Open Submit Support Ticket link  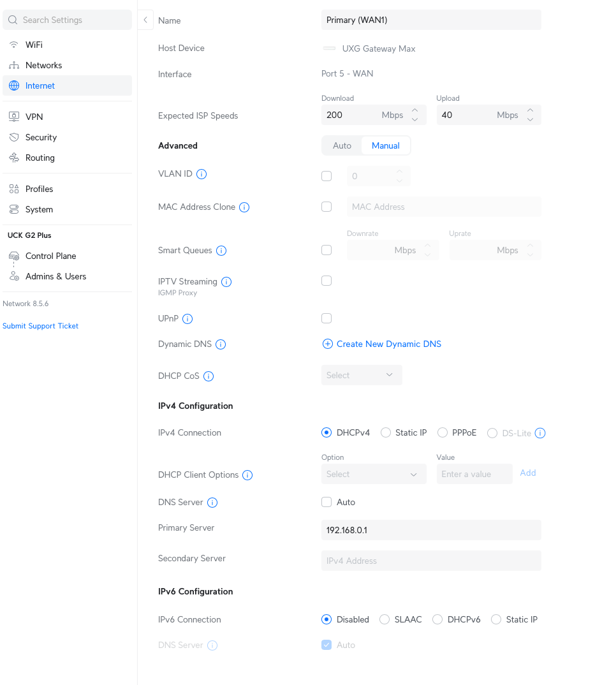point(41,326)
